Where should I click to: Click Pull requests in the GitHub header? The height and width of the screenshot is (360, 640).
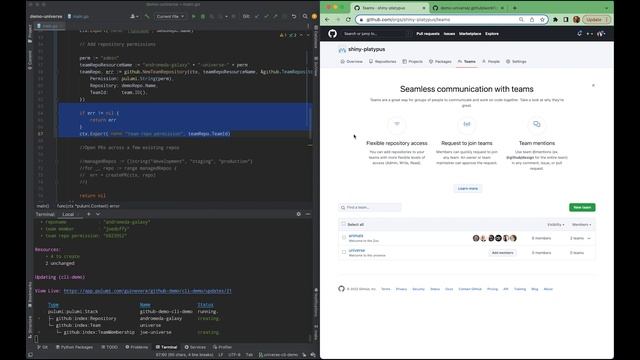428,33
